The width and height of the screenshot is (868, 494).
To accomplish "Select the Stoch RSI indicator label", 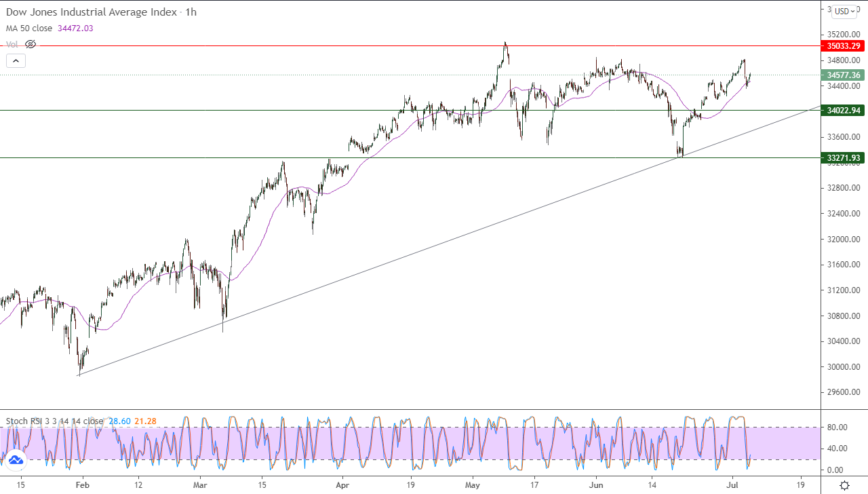I will 55,421.
